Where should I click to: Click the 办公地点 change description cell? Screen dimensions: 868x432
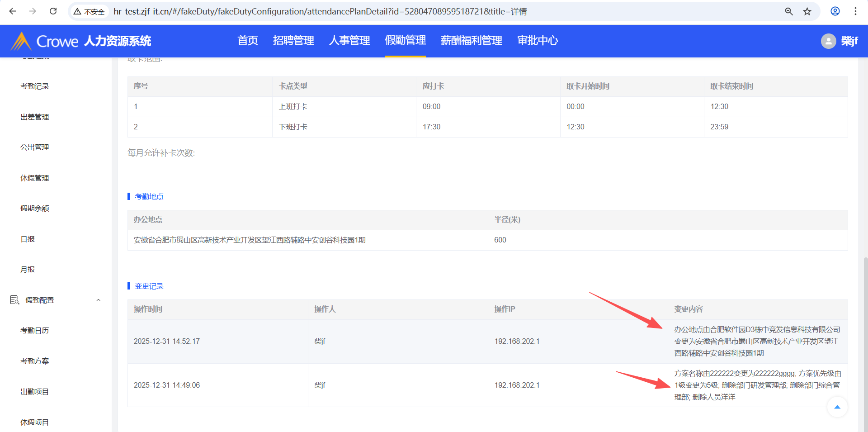click(757, 342)
